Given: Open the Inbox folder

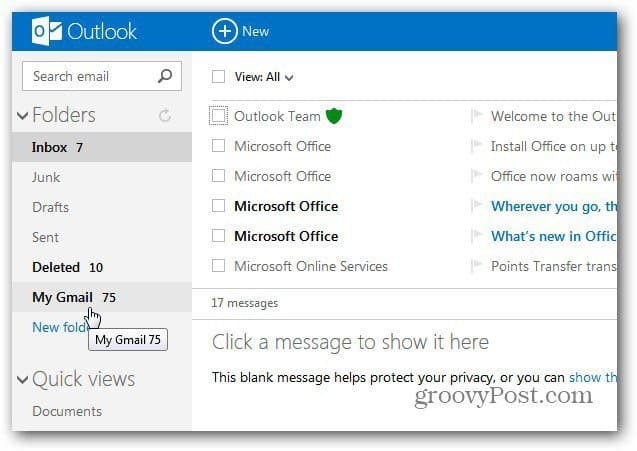Looking at the screenshot, I should pyautogui.click(x=102, y=147).
